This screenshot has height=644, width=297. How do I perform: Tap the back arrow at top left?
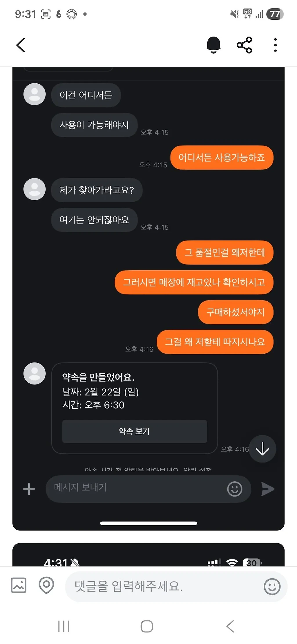coord(21,45)
